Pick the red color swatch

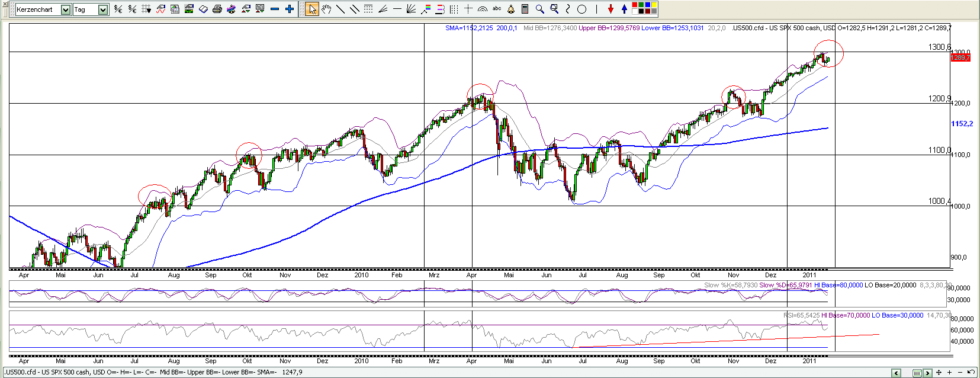(x=635, y=5)
